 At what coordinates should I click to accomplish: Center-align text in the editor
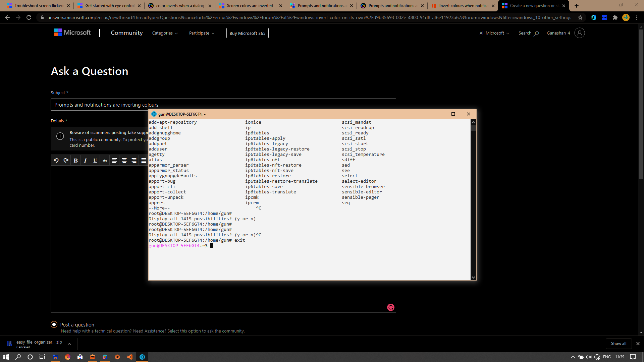click(124, 161)
